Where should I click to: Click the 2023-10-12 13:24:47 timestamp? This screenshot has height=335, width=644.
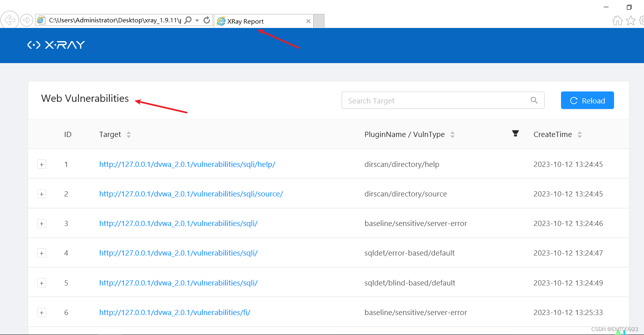pyautogui.click(x=568, y=253)
